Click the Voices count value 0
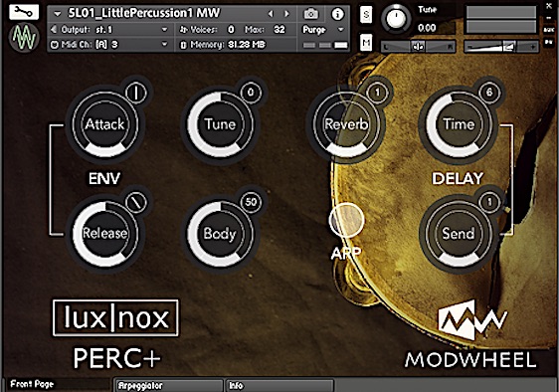 point(231,29)
